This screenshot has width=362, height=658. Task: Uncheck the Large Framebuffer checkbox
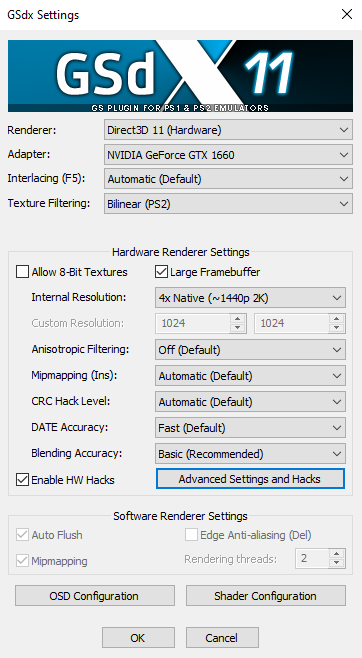point(161,272)
